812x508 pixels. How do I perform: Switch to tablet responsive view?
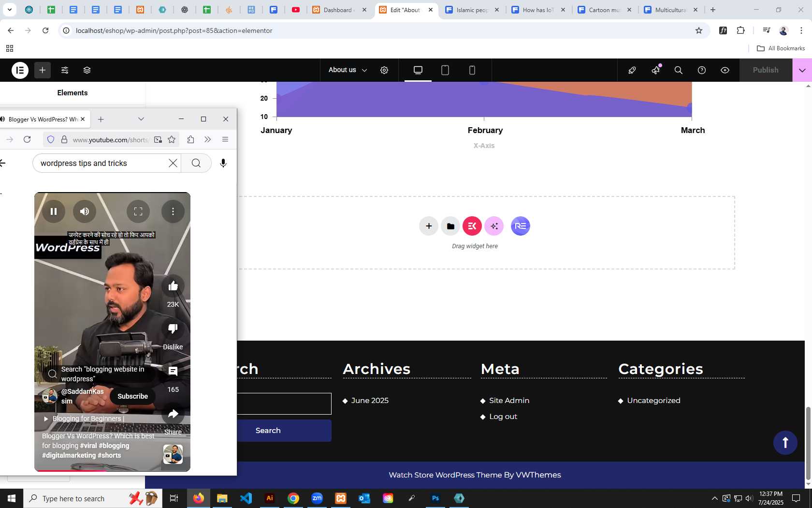tap(445, 70)
